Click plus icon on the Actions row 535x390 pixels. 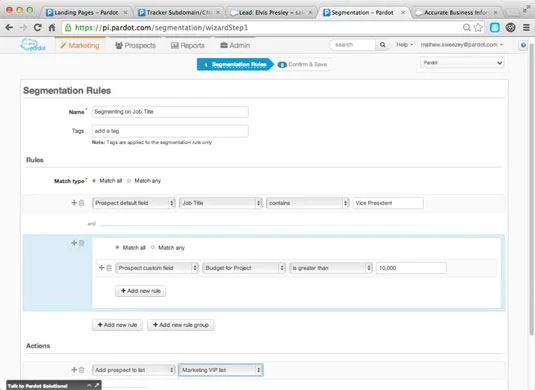(x=74, y=370)
